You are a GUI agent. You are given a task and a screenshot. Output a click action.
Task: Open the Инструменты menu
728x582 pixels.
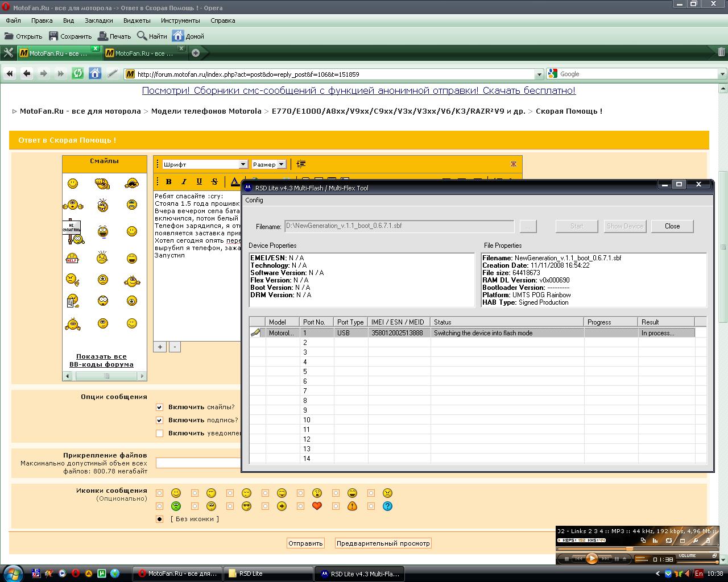click(180, 20)
